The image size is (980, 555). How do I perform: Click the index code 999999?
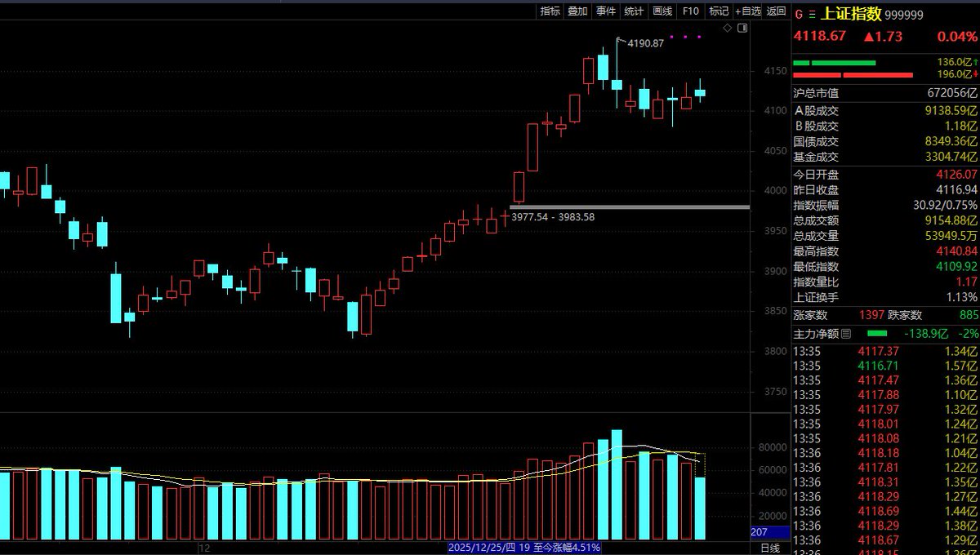(x=905, y=15)
